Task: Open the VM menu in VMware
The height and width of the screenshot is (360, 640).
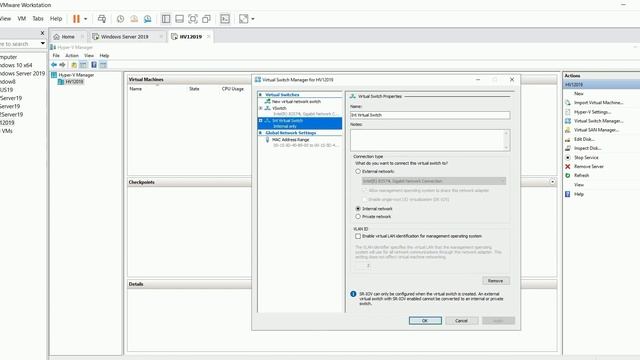Action: tap(22, 19)
